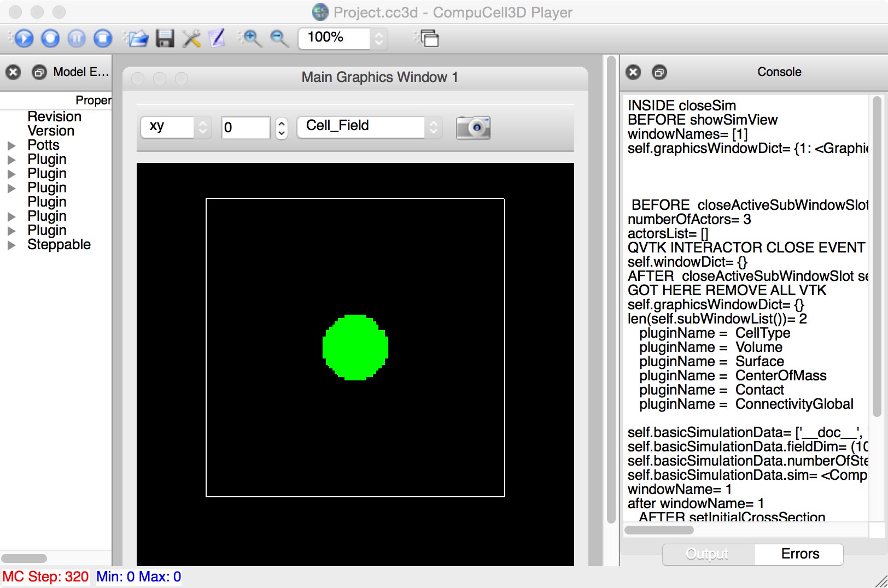This screenshot has height=588, width=888.
Task: Pause the running simulation
Action: tap(77, 38)
